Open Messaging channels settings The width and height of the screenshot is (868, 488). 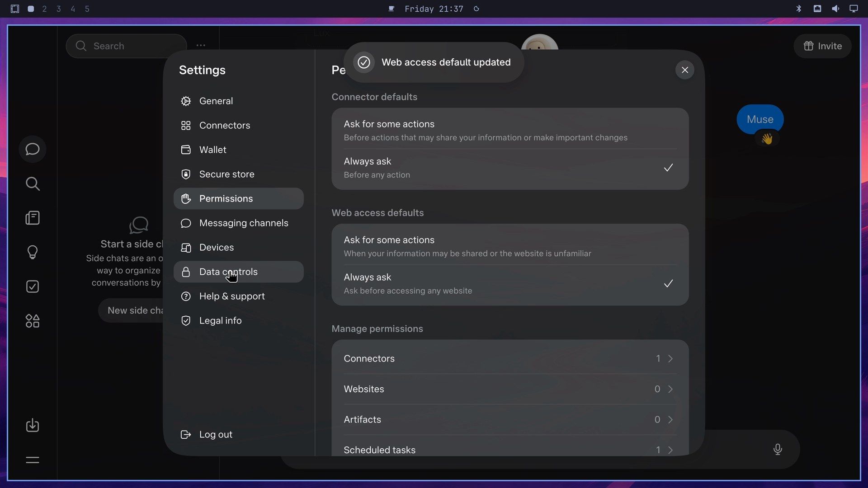point(238,223)
